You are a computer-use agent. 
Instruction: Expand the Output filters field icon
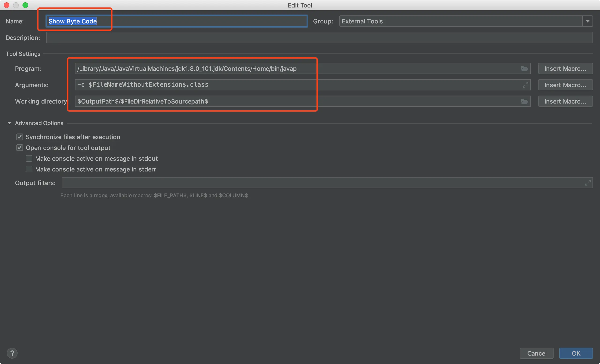(x=587, y=183)
